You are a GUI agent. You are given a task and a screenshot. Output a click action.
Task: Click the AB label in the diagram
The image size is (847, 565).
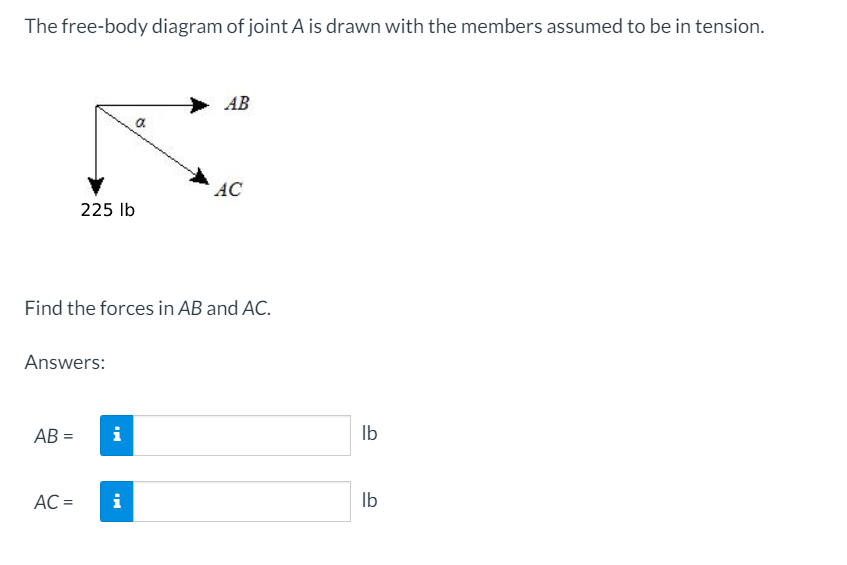coord(237,103)
